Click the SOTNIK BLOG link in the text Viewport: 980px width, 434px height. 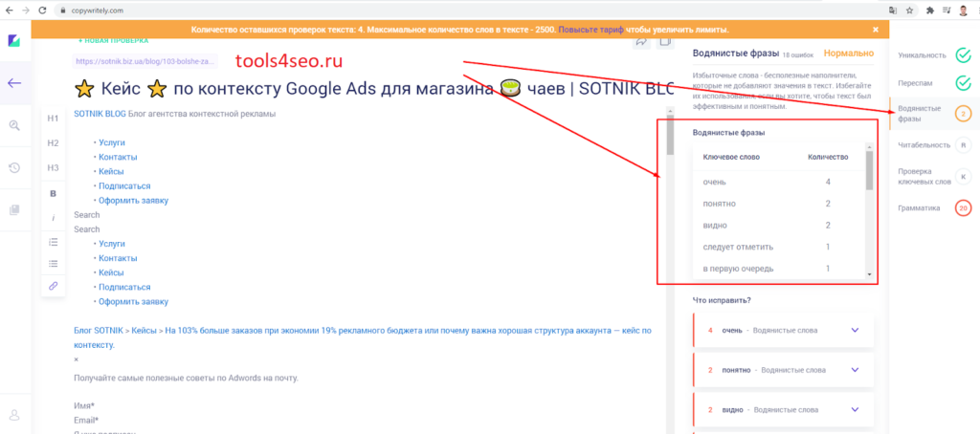pos(100,114)
